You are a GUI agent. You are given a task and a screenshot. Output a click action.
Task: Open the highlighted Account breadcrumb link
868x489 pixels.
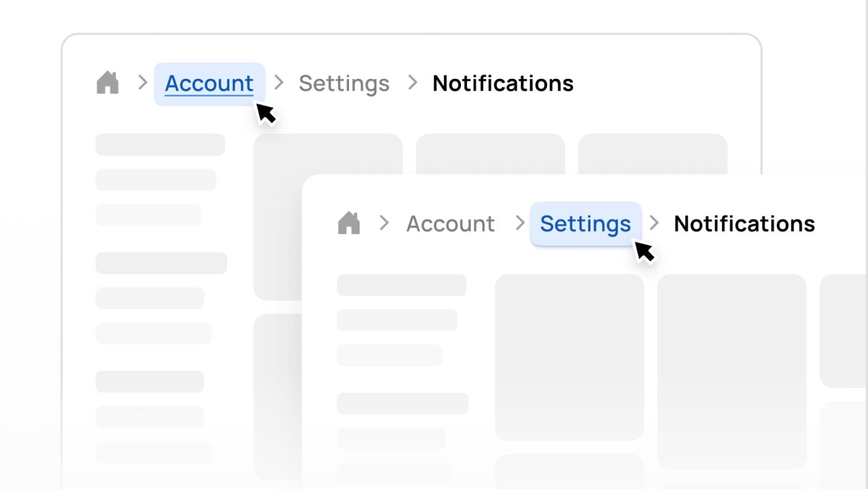(209, 84)
